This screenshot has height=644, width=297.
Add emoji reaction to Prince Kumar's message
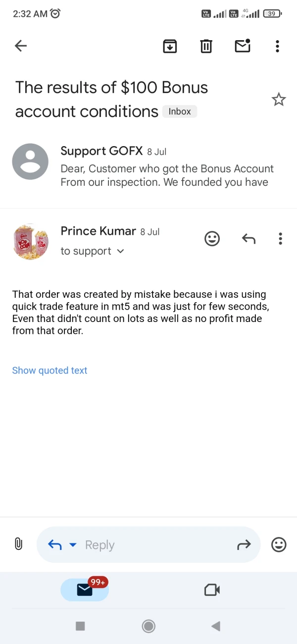212,239
